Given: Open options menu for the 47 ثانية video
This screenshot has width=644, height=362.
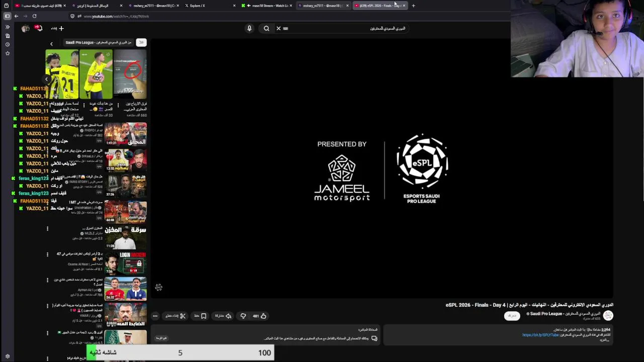Looking at the screenshot, I should point(47,254).
